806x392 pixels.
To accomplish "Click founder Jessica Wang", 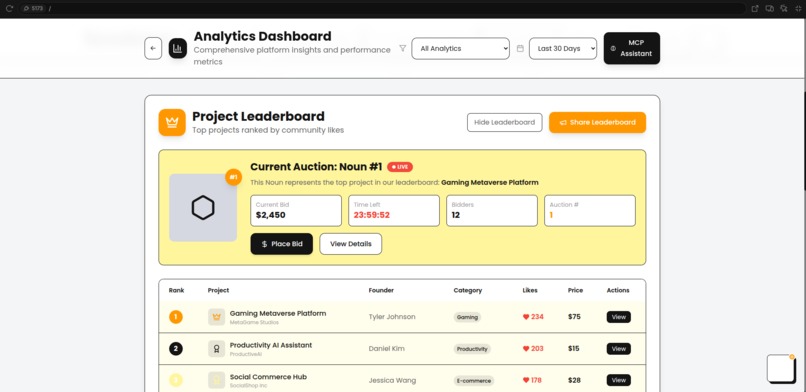I will (392, 381).
